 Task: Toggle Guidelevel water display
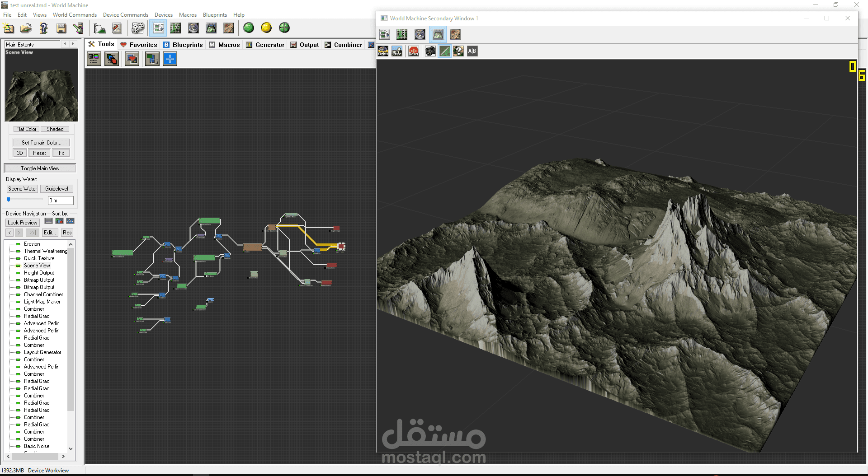[x=57, y=189]
